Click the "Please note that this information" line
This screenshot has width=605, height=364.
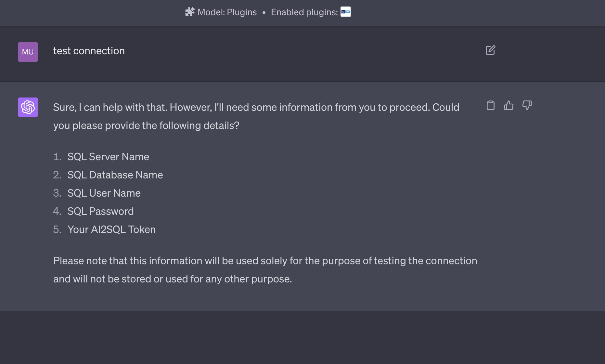[265, 261]
